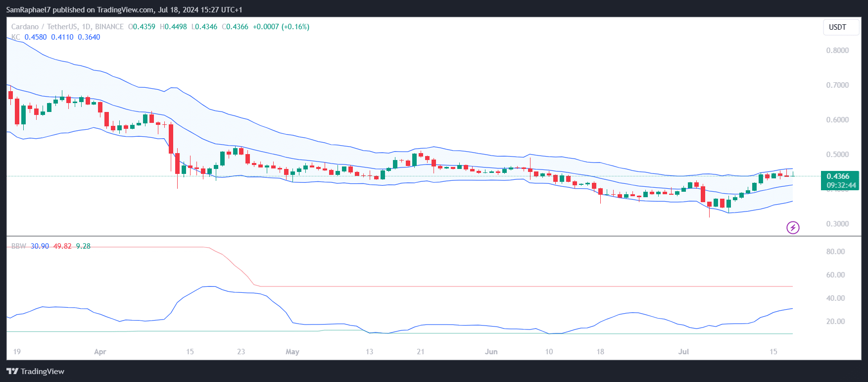Click the May date label
The height and width of the screenshot is (382, 868).
[292, 352]
